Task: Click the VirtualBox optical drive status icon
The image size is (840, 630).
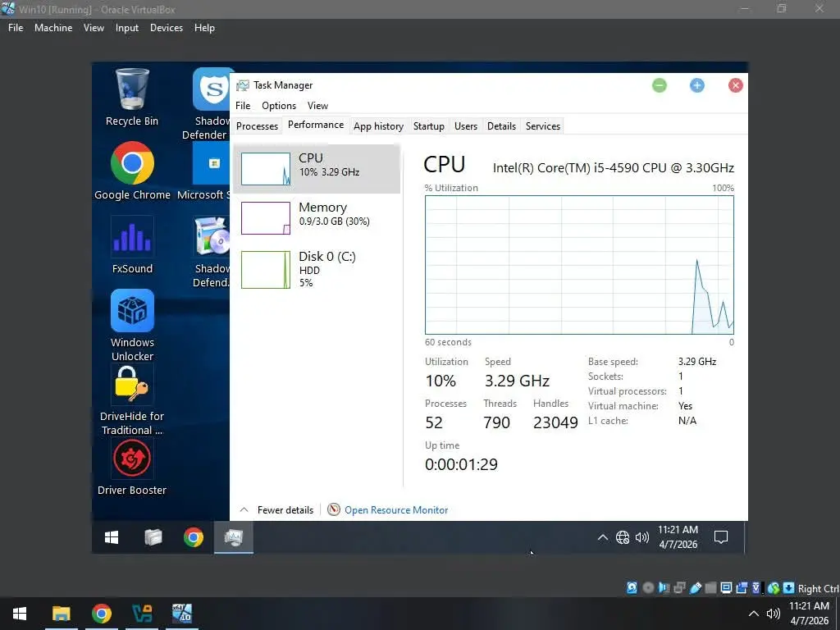Action: pos(648,587)
